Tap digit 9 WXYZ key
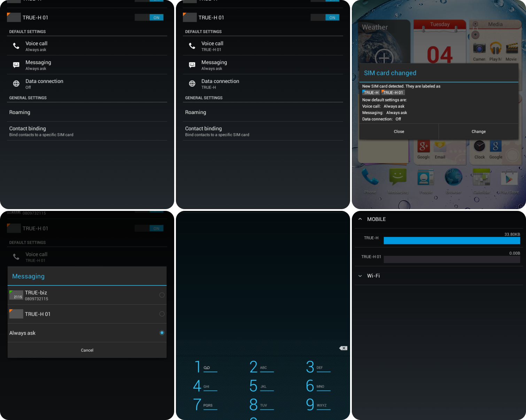 [318, 404]
